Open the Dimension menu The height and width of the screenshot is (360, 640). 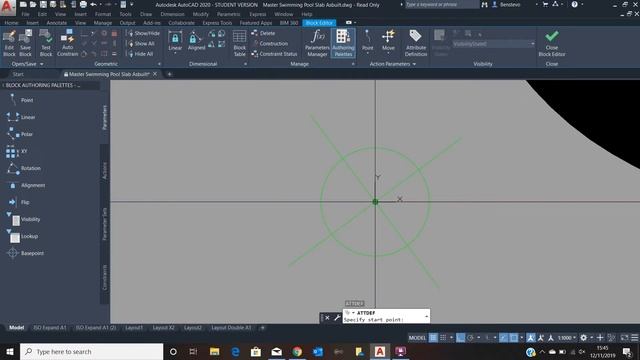tap(172, 14)
